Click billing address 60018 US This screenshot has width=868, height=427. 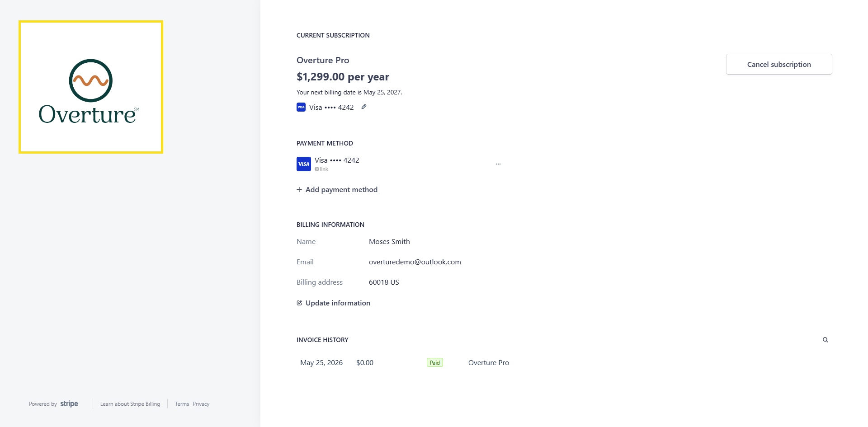coord(384,282)
